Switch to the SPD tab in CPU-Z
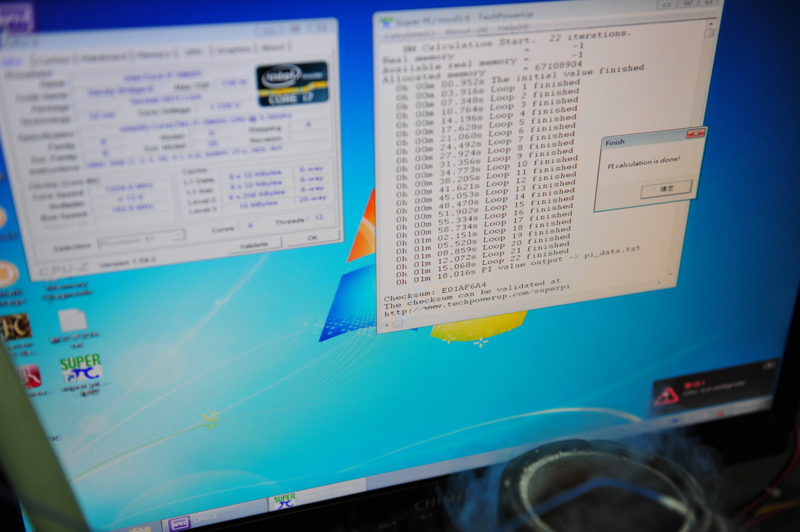Viewport: 800px width, 532px height. [194, 52]
